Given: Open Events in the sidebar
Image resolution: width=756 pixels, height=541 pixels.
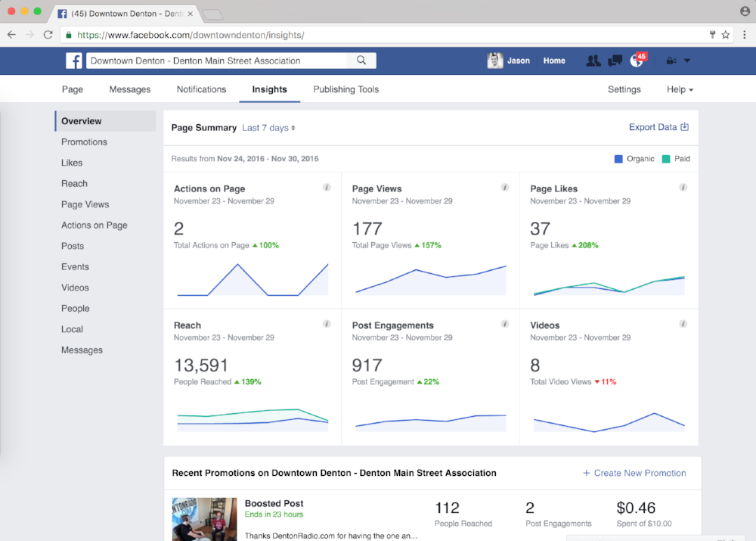Looking at the screenshot, I should (x=75, y=266).
